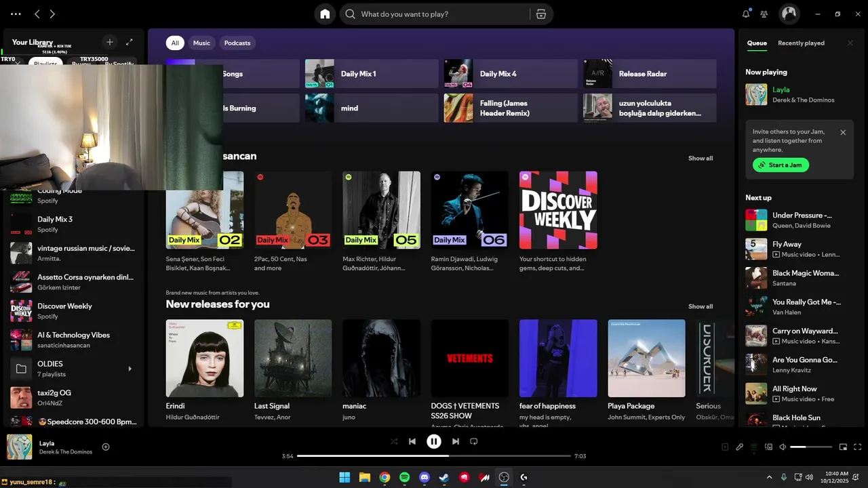Image resolution: width=868 pixels, height=488 pixels.
Task: Open the Now Playing view icon
Action: pyautogui.click(x=725, y=447)
